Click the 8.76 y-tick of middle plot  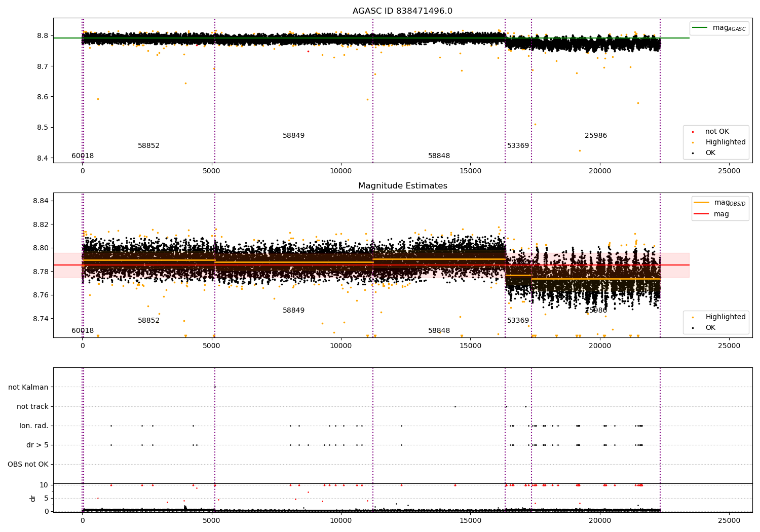click(x=41, y=295)
